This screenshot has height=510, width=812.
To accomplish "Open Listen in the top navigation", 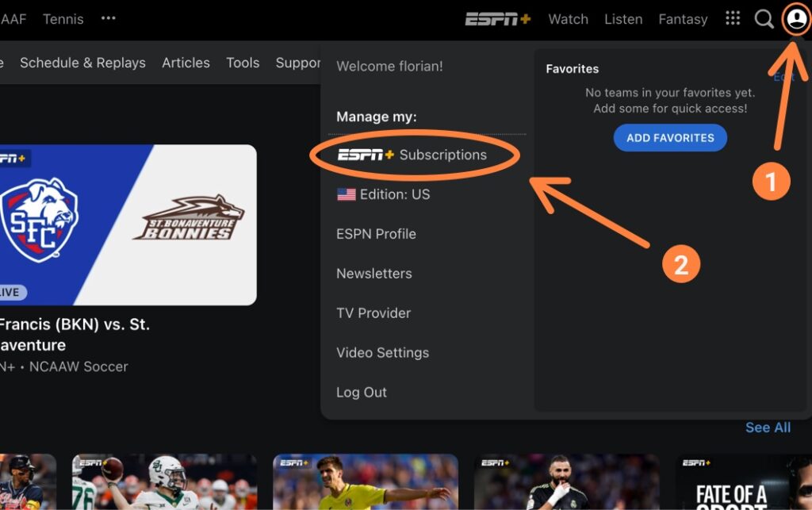I will pyautogui.click(x=623, y=19).
